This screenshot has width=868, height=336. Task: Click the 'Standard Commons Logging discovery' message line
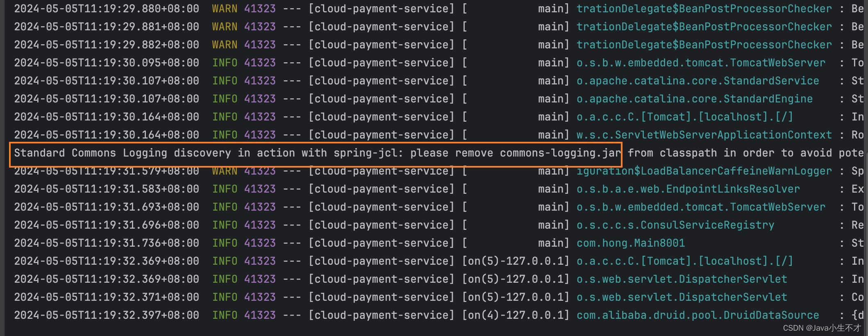[439, 153]
